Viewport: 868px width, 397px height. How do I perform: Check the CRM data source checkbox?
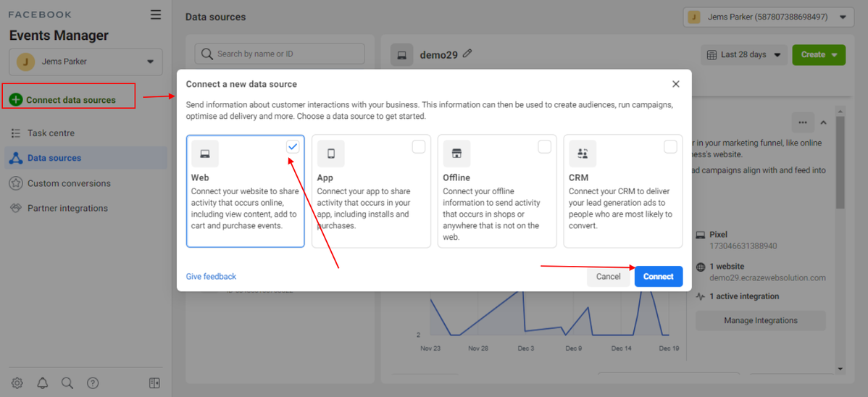(670, 146)
